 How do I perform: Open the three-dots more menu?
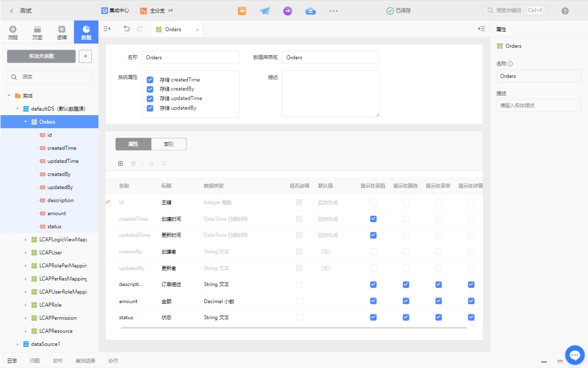[x=333, y=11]
